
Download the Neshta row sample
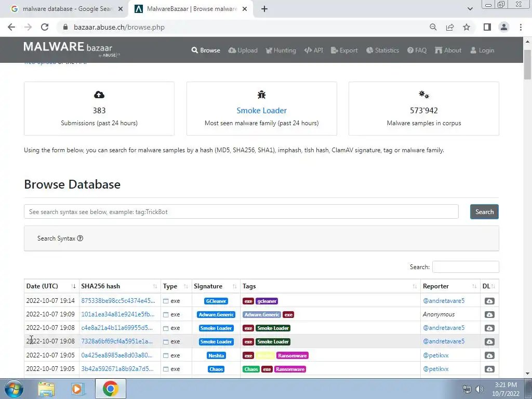(x=489, y=355)
